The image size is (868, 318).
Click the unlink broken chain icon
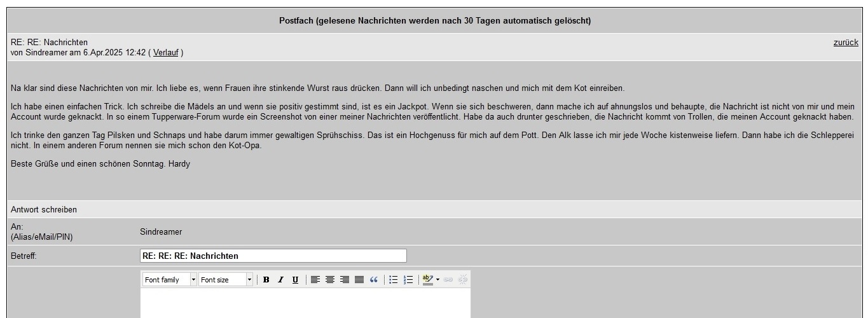click(x=463, y=280)
